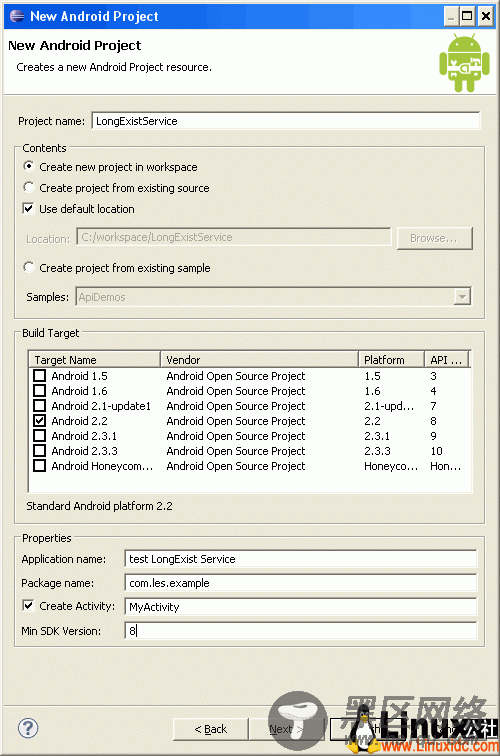Click API level '3' cell
This screenshot has width=500, height=756.
coord(433,376)
